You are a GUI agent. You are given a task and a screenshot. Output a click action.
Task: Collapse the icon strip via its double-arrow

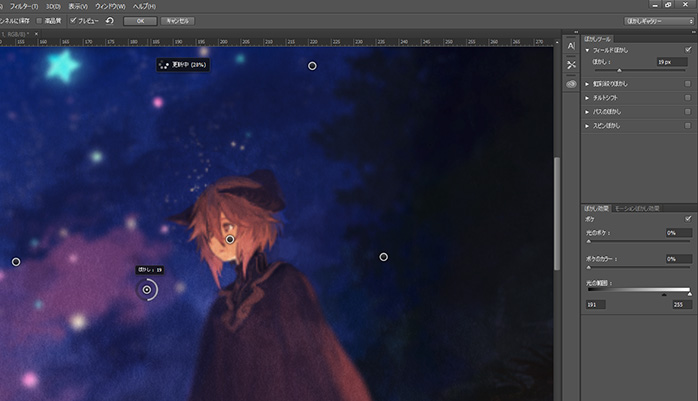[x=576, y=32]
